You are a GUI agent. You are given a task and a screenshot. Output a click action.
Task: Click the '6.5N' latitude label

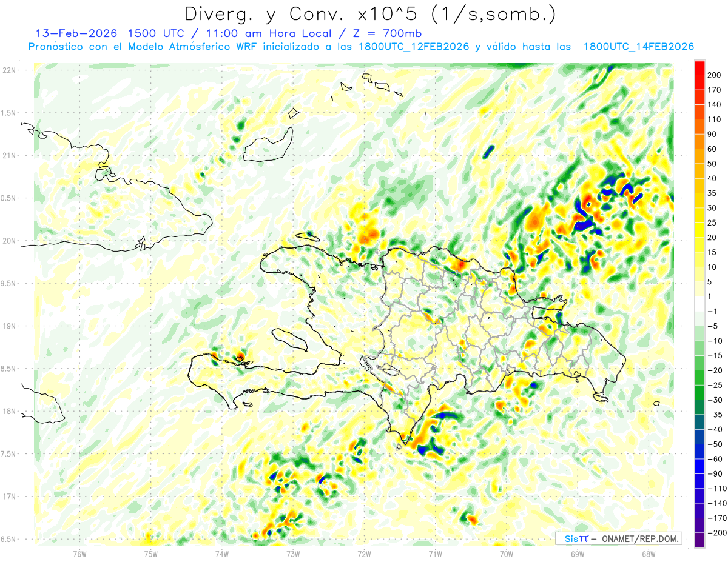[9, 539]
